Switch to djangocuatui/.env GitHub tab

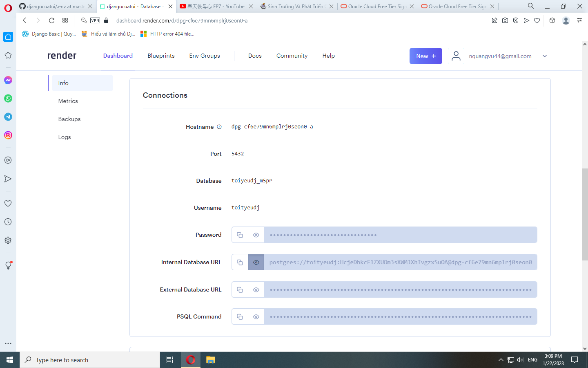[56, 6]
